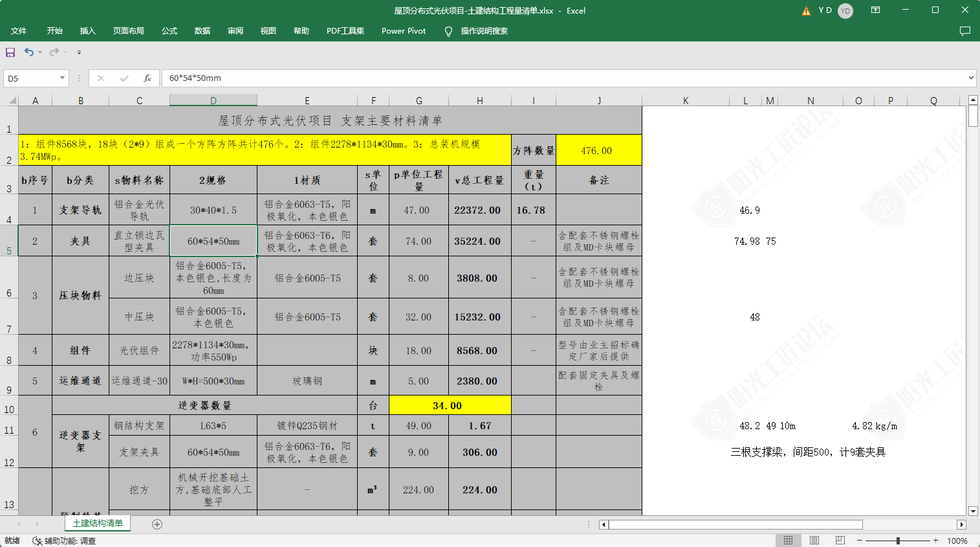Click the yellow cell with 476.00
The width and height of the screenshot is (980, 547).
tap(599, 150)
